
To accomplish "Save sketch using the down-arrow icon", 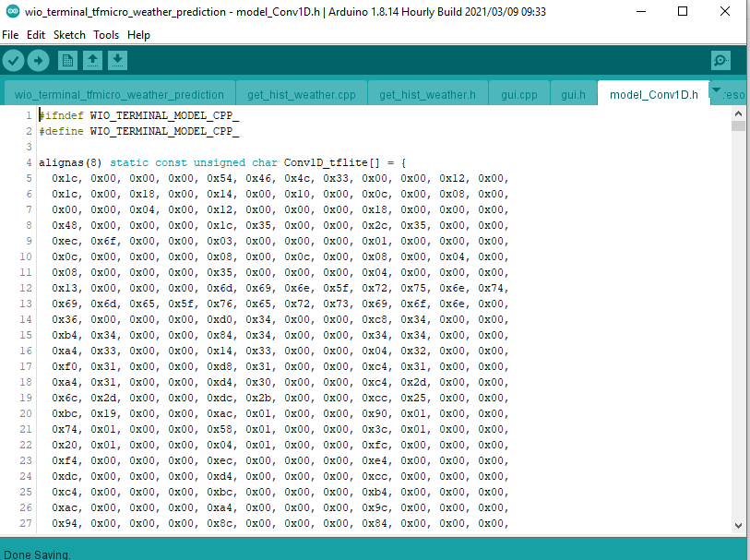I will (117, 61).
